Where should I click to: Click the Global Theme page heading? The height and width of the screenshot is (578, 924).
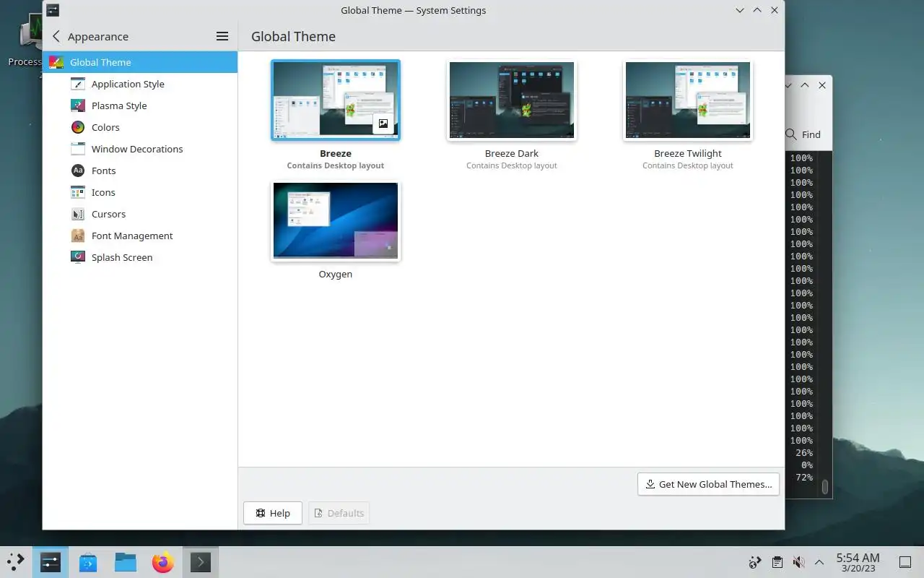coord(293,36)
